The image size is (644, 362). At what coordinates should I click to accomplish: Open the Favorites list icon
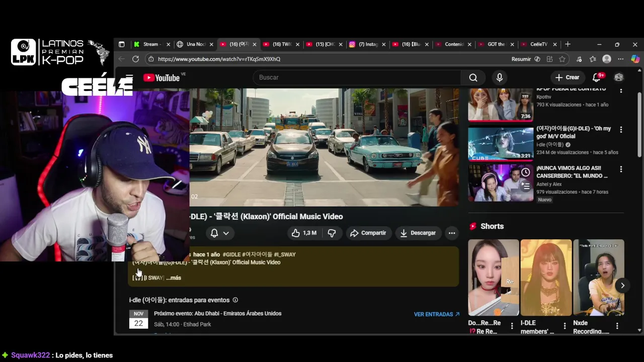click(593, 59)
